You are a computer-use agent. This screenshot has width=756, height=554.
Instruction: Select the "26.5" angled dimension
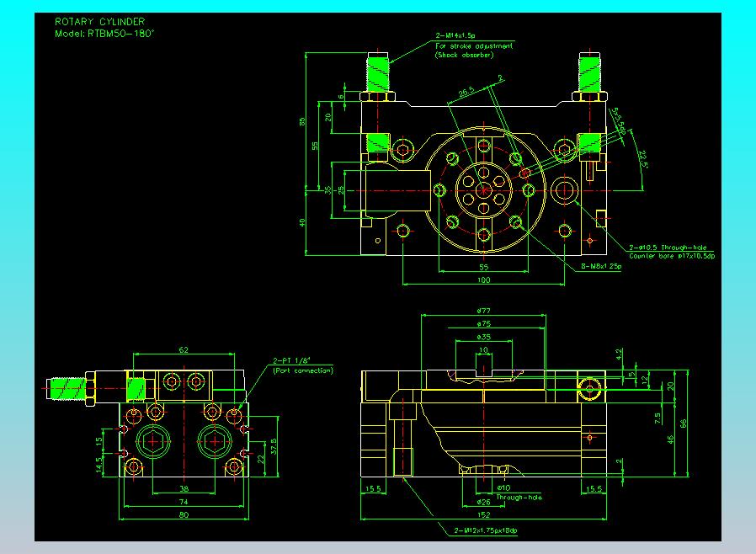[466, 92]
